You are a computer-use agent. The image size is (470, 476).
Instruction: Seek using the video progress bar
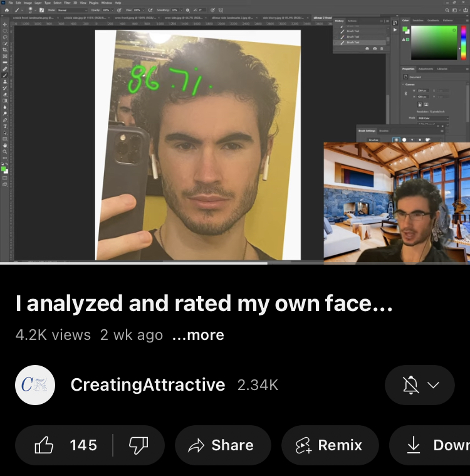click(x=235, y=263)
